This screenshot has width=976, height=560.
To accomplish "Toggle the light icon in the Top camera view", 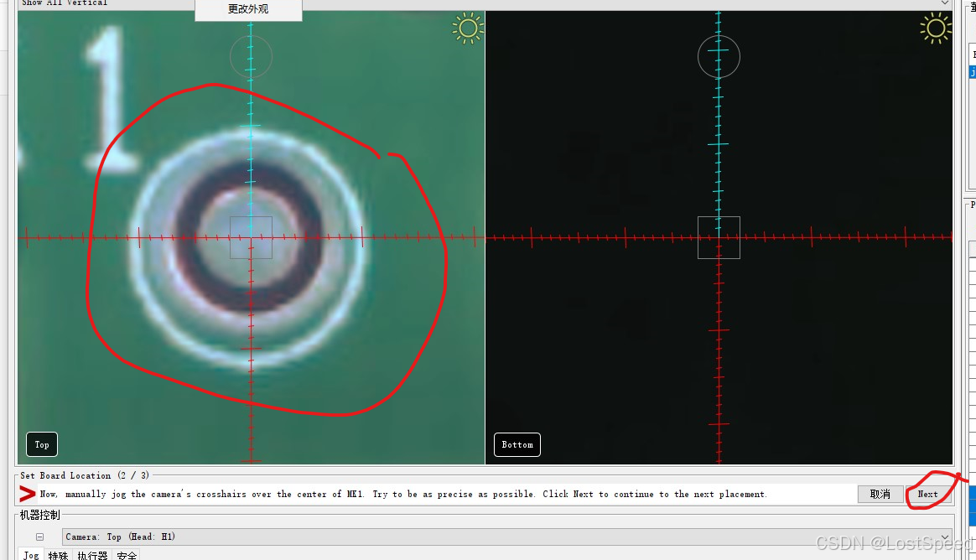I will coord(468,28).
